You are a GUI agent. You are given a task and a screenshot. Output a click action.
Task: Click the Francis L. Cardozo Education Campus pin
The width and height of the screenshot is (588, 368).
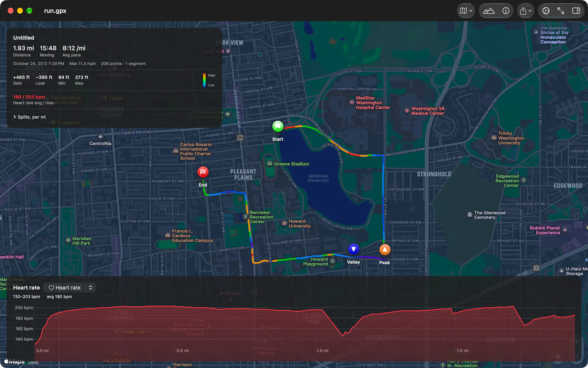tap(168, 235)
